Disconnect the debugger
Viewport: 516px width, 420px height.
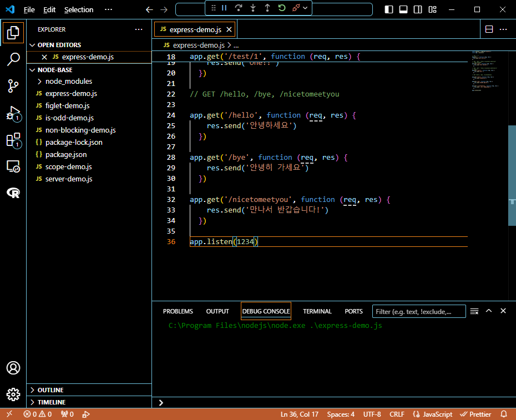point(296,8)
